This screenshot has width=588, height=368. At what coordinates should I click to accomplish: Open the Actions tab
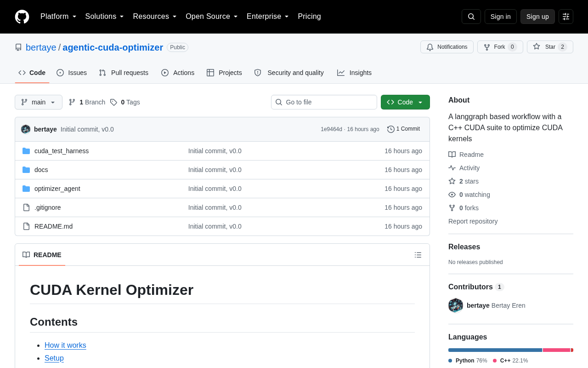click(178, 73)
